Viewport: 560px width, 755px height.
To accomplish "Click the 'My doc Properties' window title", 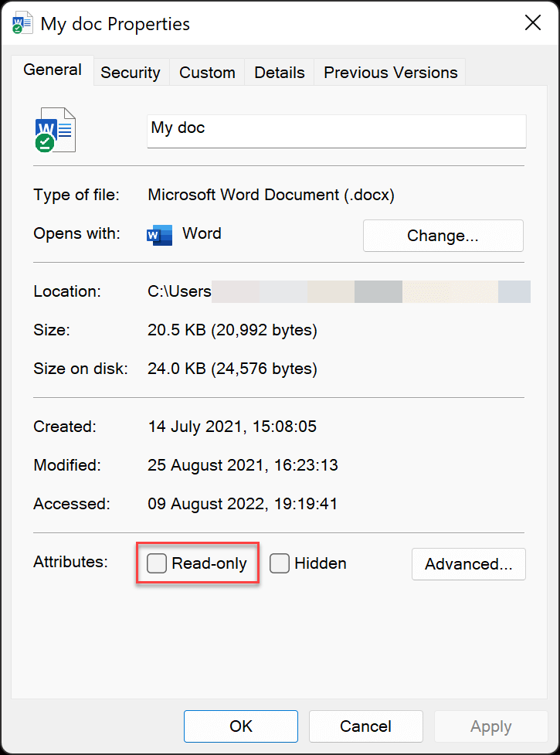I will click(x=115, y=24).
